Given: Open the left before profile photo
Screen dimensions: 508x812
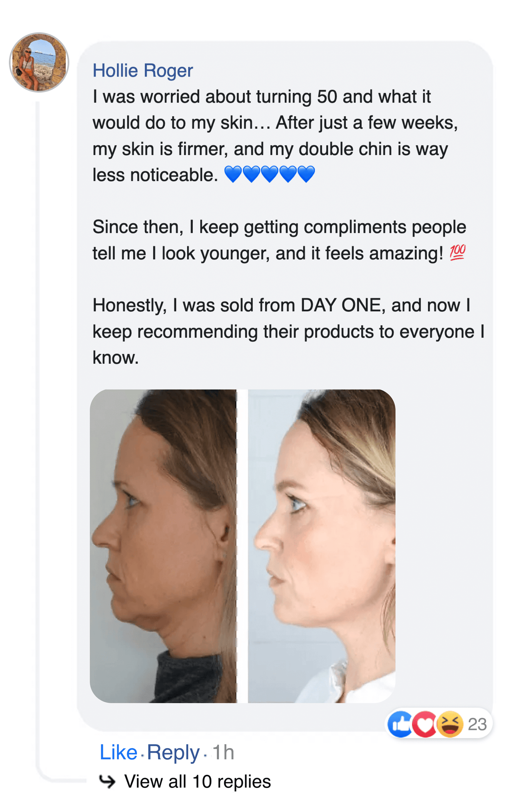Looking at the screenshot, I should [163, 546].
